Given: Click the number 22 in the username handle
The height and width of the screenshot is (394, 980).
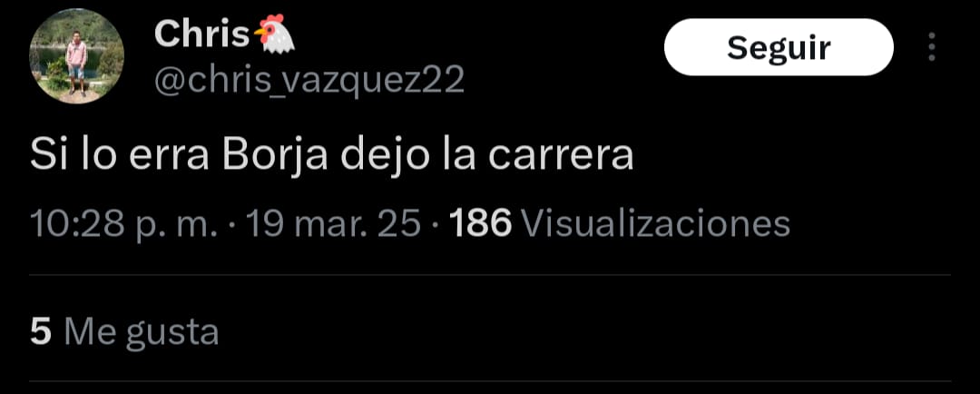Looking at the screenshot, I should tap(445, 81).
